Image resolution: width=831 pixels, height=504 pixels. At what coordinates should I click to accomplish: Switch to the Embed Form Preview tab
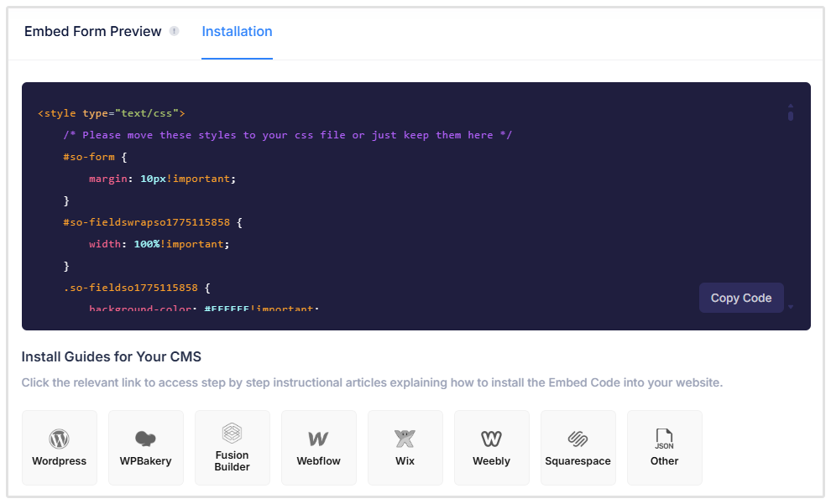tap(93, 31)
